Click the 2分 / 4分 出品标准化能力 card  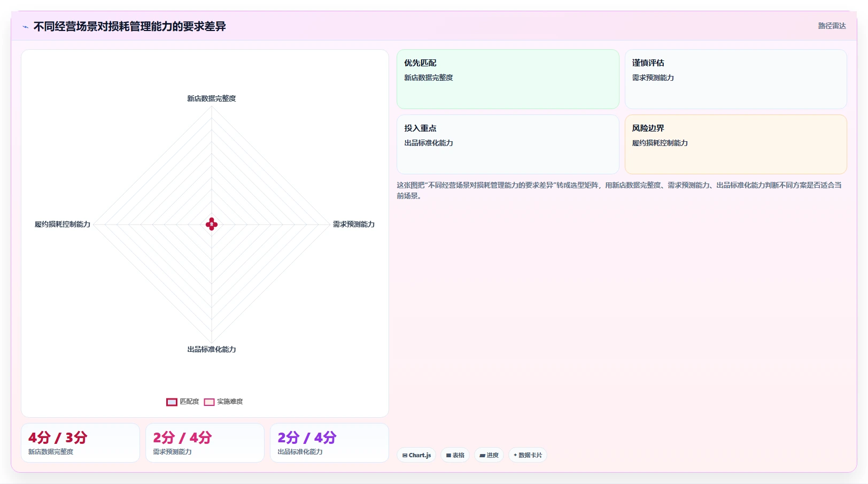tap(329, 443)
